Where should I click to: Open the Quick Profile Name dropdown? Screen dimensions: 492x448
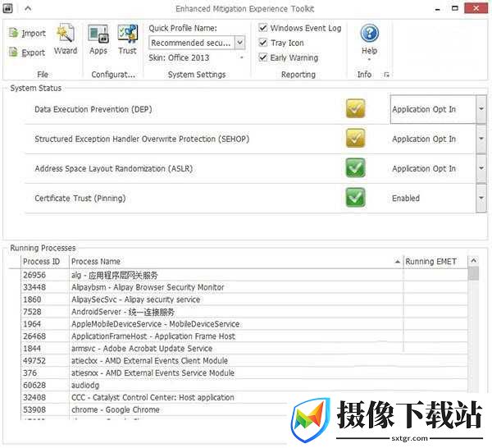(x=240, y=43)
